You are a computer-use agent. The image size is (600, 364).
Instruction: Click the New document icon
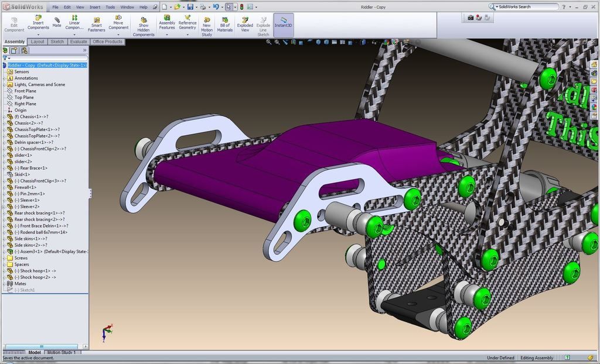[165, 7]
